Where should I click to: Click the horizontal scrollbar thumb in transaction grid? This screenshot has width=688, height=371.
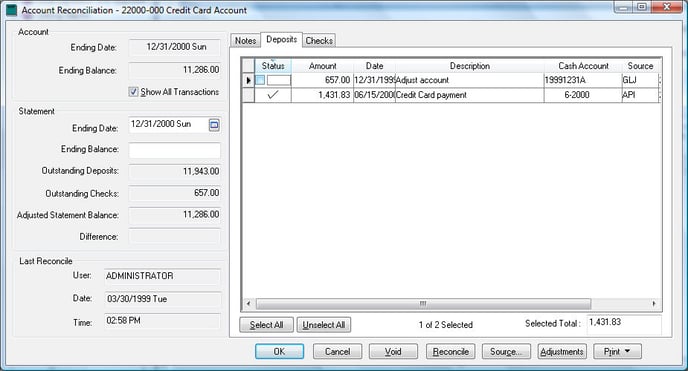point(423,303)
